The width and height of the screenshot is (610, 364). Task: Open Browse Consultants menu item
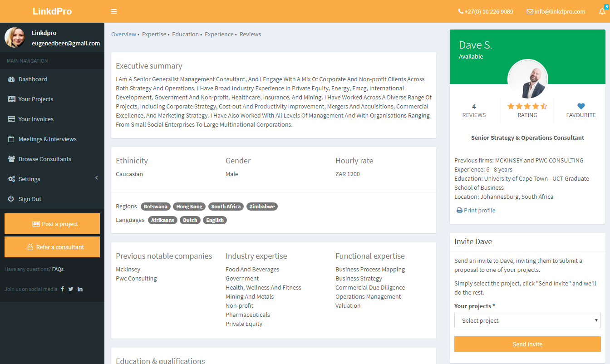point(52,159)
